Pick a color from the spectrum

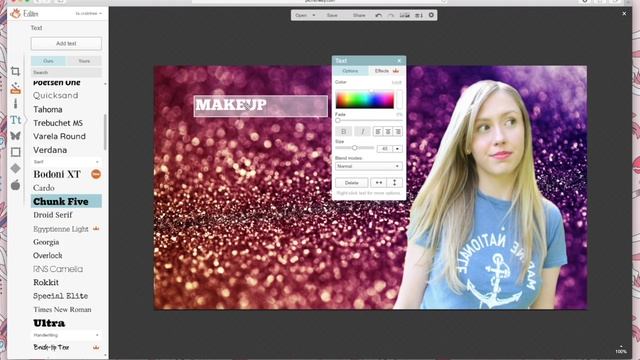364,100
